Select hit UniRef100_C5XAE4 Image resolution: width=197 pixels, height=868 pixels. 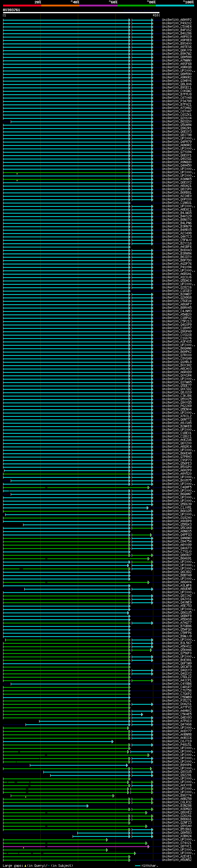(176, 26)
